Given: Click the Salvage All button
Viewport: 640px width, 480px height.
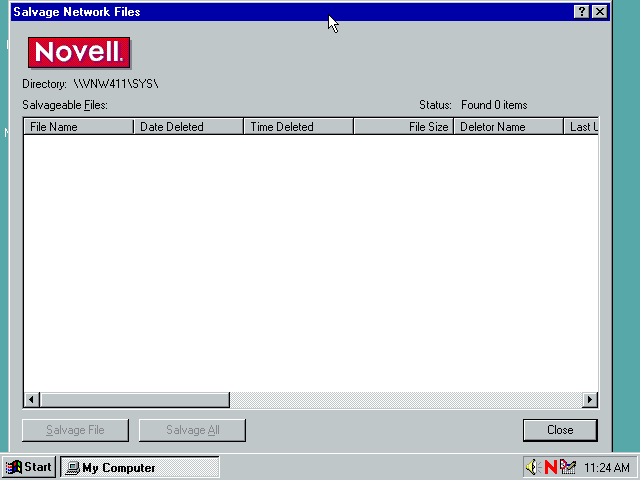Looking at the screenshot, I should [192, 430].
